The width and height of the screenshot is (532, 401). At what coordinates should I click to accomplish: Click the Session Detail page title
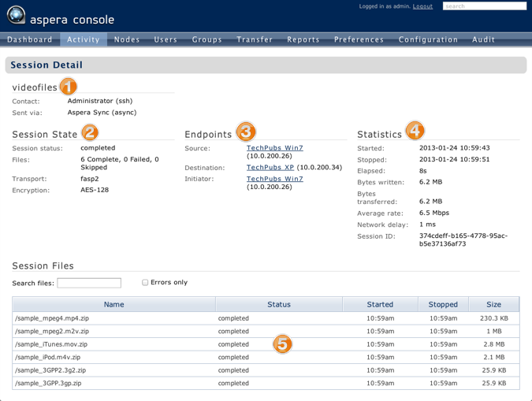pyautogui.click(x=47, y=65)
